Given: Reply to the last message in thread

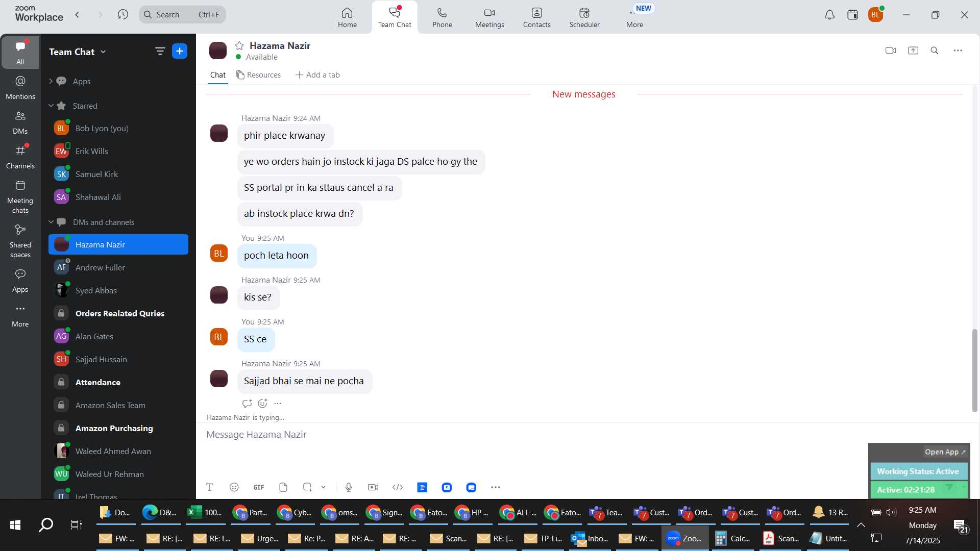Looking at the screenshot, I should (247, 404).
